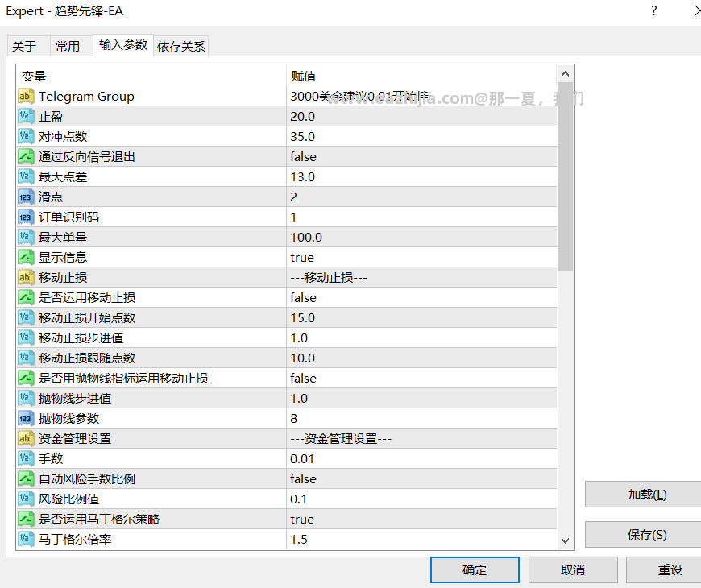This screenshot has height=588, width=701.
Task: Open the 关于 tab
Action: click(29, 46)
